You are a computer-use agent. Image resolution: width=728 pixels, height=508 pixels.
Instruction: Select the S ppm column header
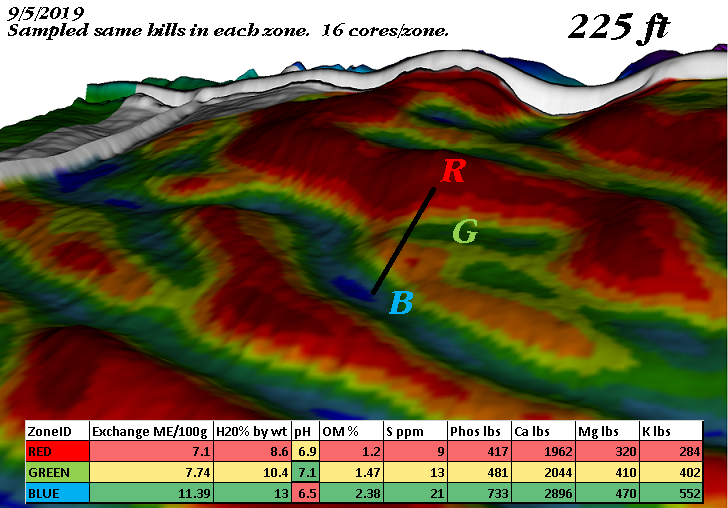(415, 431)
